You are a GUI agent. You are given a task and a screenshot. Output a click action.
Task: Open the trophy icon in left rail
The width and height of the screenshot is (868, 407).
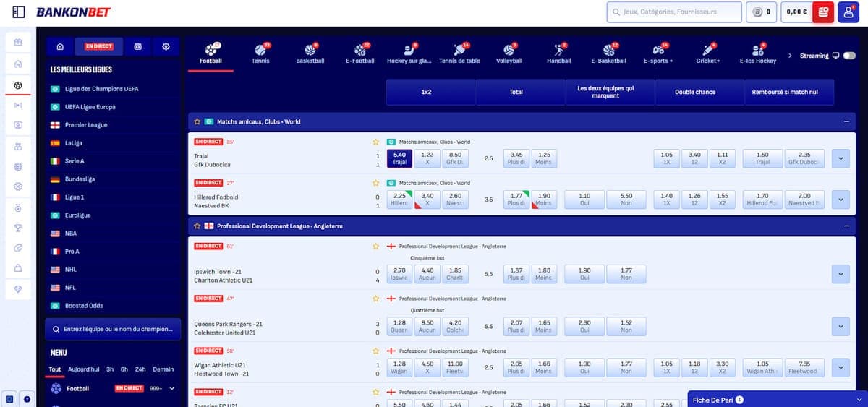(x=18, y=228)
